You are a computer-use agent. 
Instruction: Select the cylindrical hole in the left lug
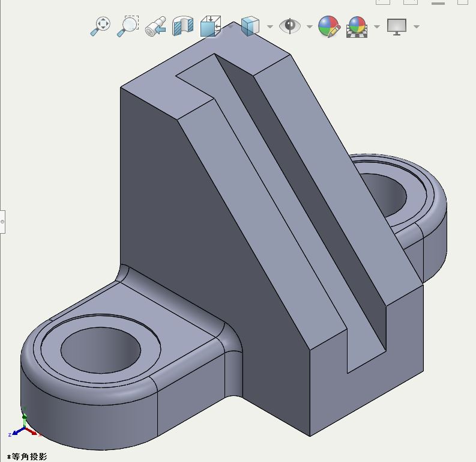101,350
